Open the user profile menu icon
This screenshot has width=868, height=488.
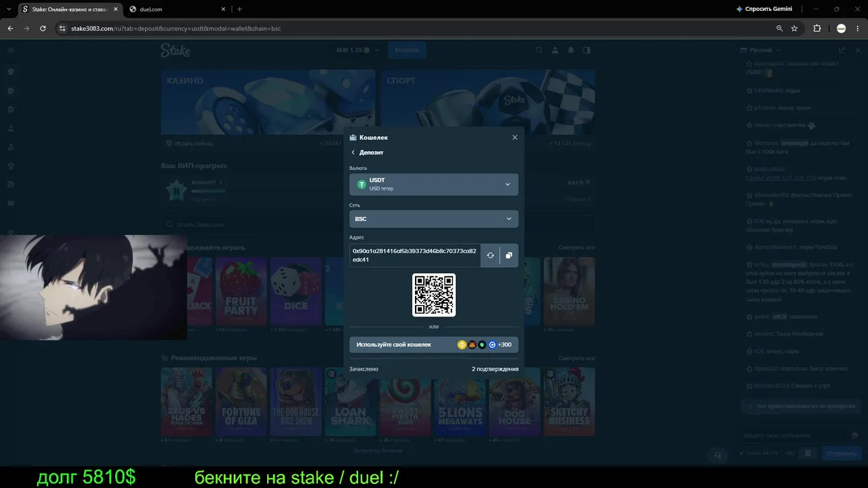click(x=555, y=50)
